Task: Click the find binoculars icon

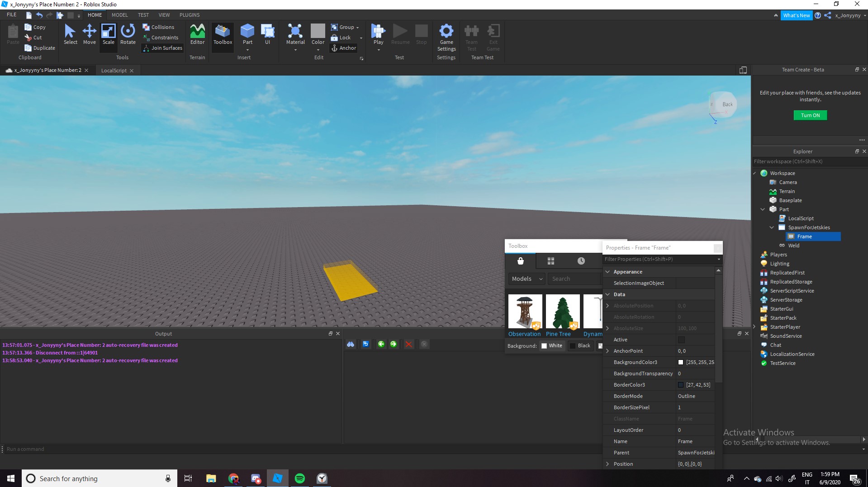Action: (x=351, y=344)
